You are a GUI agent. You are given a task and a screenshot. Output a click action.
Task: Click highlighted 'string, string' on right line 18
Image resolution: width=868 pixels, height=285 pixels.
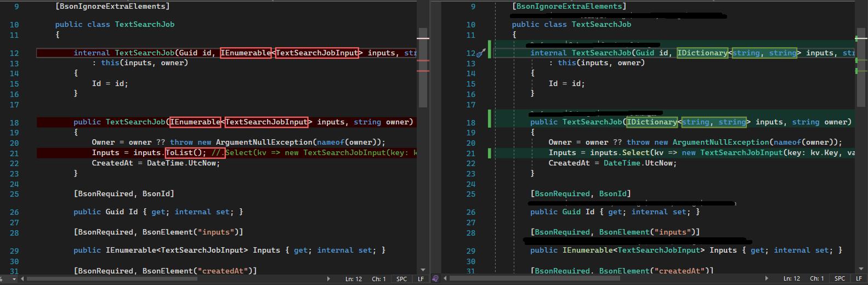click(x=714, y=122)
